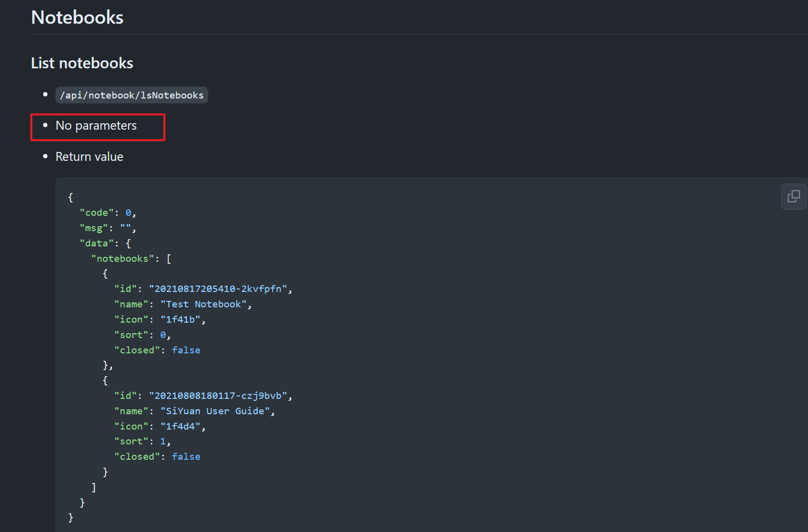
Task: Select the /api/notebook/lsNotebooks endpoint code
Action: pos(132,95)
